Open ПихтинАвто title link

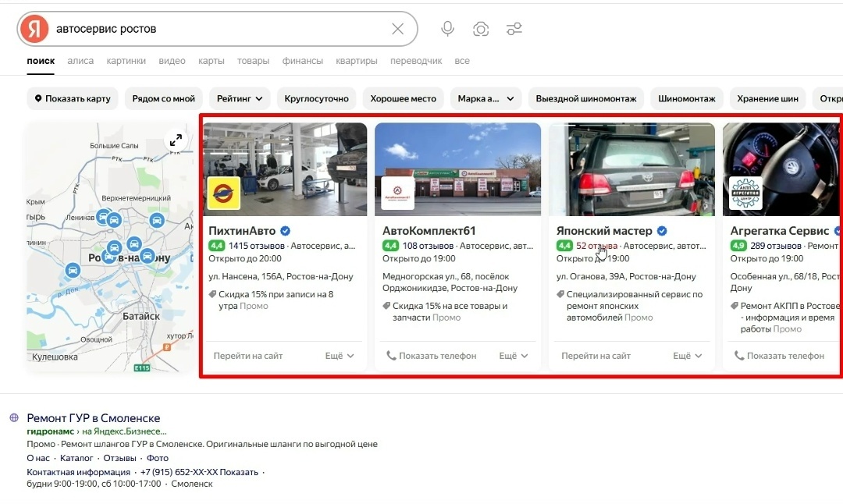coord(242,231)
